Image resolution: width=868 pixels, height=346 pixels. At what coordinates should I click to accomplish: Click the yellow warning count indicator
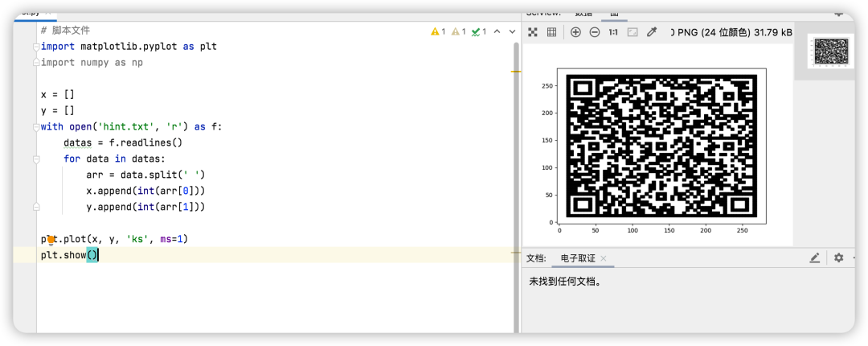pos(438,31)
